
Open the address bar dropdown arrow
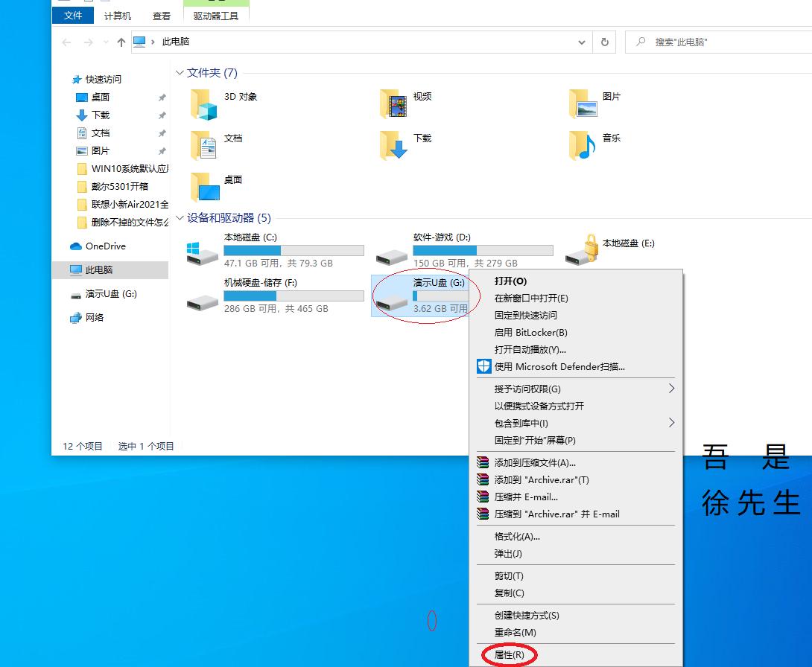coord(583,42)
